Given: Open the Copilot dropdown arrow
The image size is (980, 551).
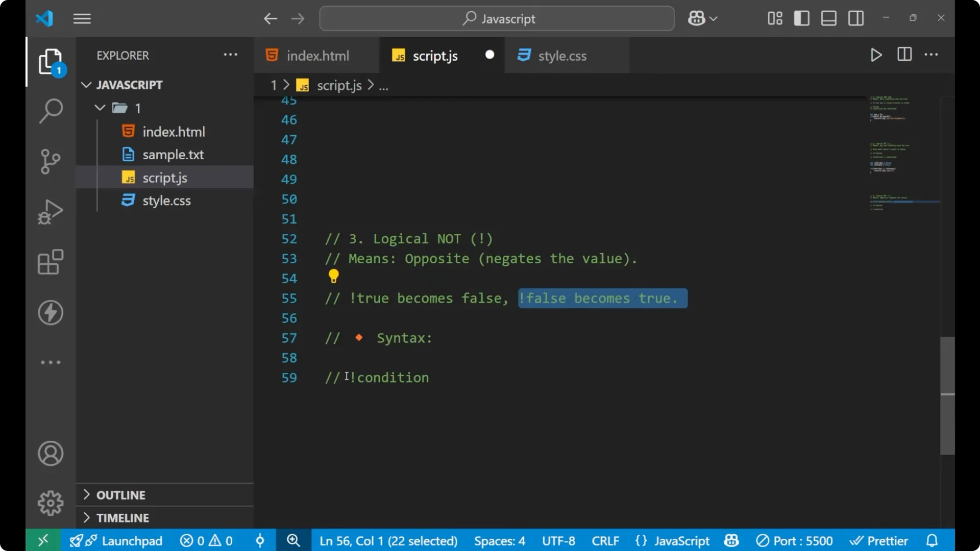Looking at the screenshot, I should tap(714, 18).
